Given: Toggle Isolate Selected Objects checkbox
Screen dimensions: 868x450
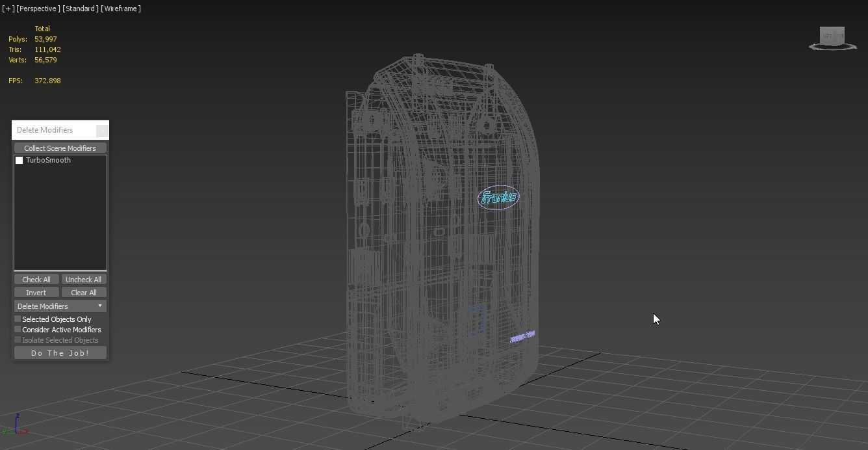Looking at the screenshot, I should point(18,340).
